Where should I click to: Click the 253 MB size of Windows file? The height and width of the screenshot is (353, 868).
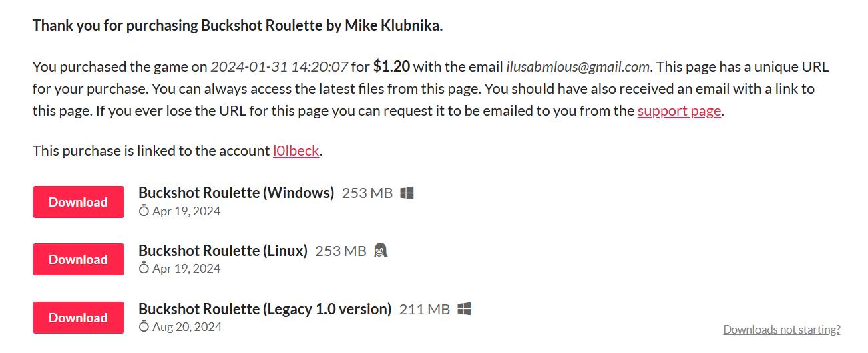point(367,193)
